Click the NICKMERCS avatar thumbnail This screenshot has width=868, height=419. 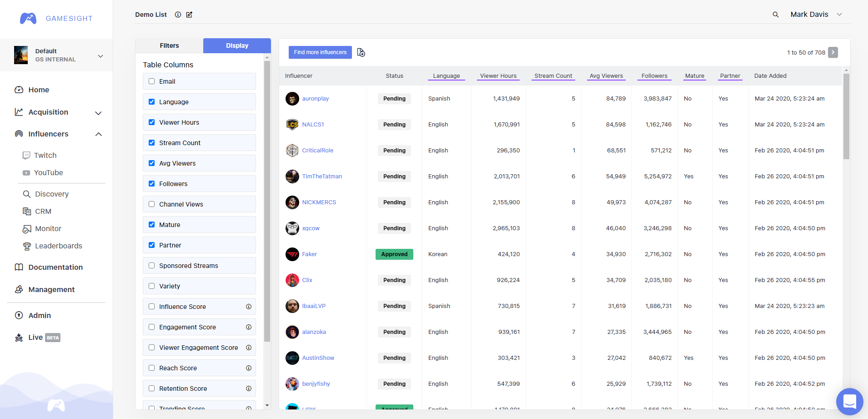click(292, 202)
